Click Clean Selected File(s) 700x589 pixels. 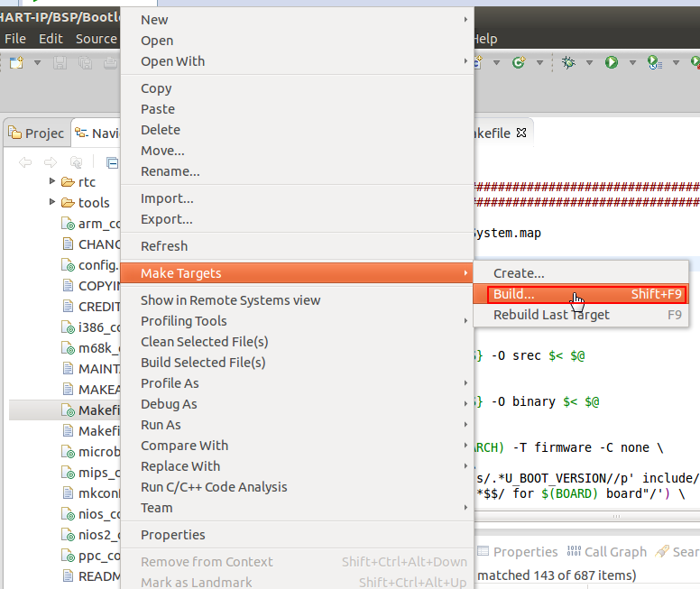[298, 342]
